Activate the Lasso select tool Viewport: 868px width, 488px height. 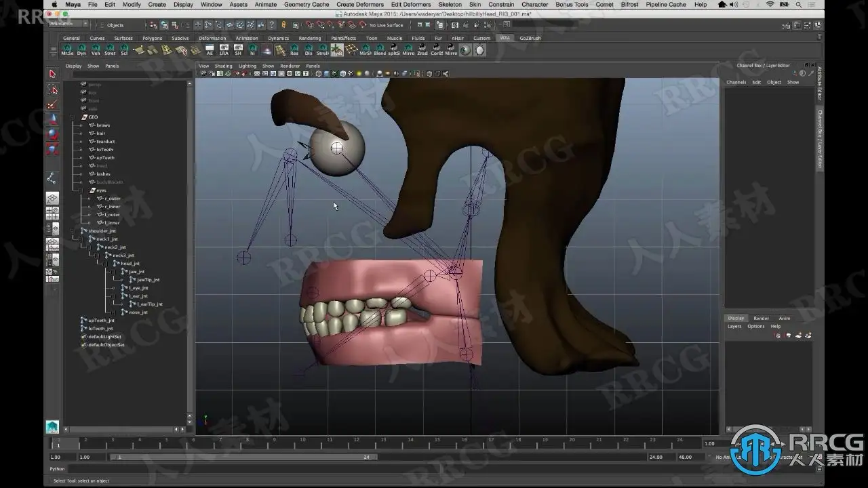[52, 89]
